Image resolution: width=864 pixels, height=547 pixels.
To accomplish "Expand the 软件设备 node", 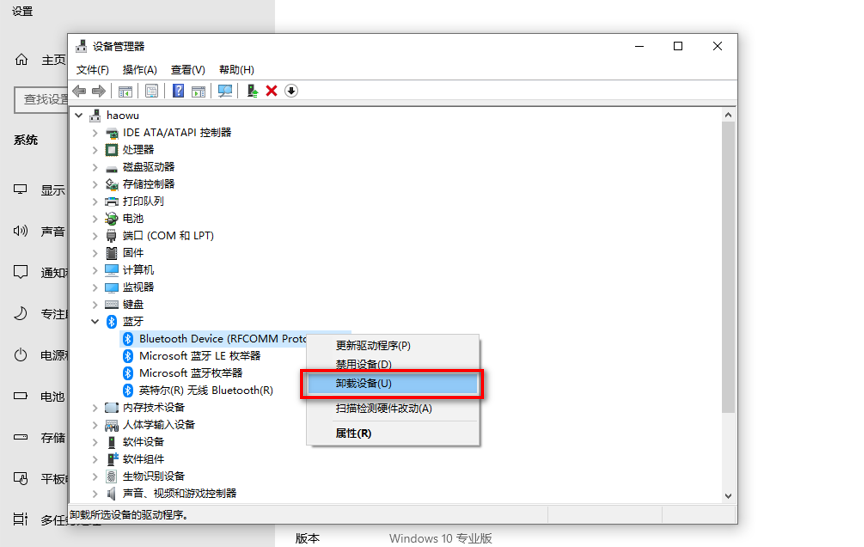I will pyautogui.click(x=95, y=442).
